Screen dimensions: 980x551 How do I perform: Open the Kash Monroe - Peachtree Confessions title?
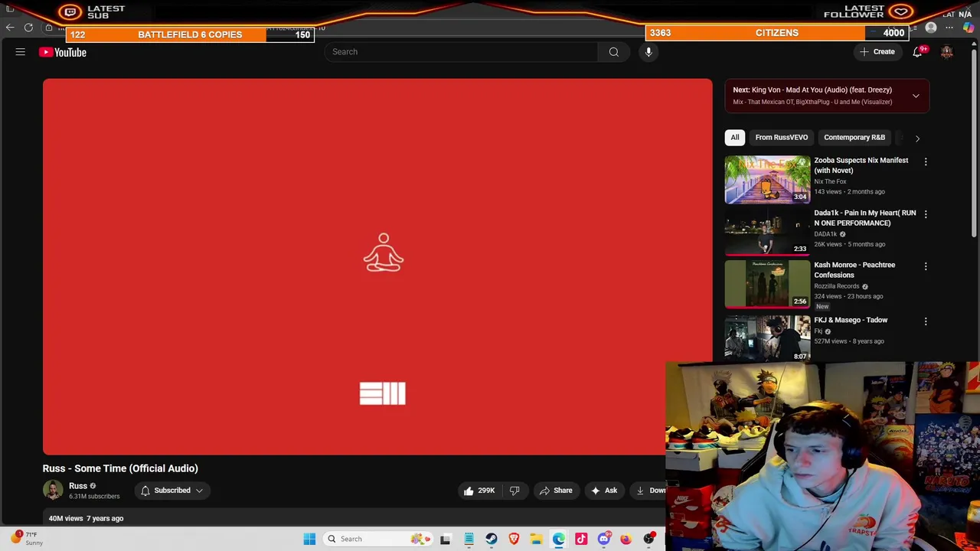click(854, 269)
